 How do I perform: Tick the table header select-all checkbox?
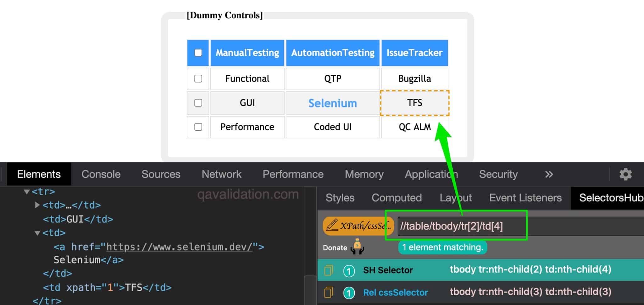click(198, 53)
